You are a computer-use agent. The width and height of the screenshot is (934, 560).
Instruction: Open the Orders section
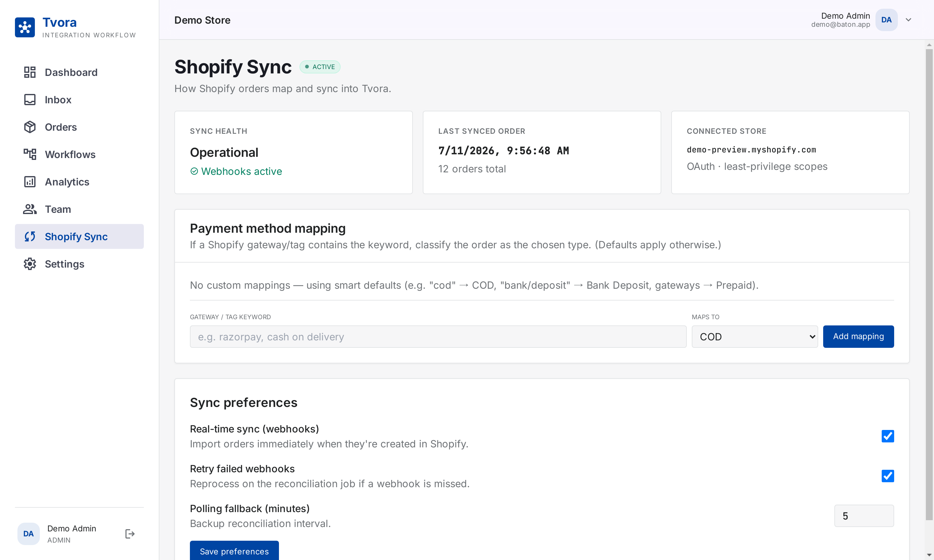pyautogui.click(x=79, y=127)
